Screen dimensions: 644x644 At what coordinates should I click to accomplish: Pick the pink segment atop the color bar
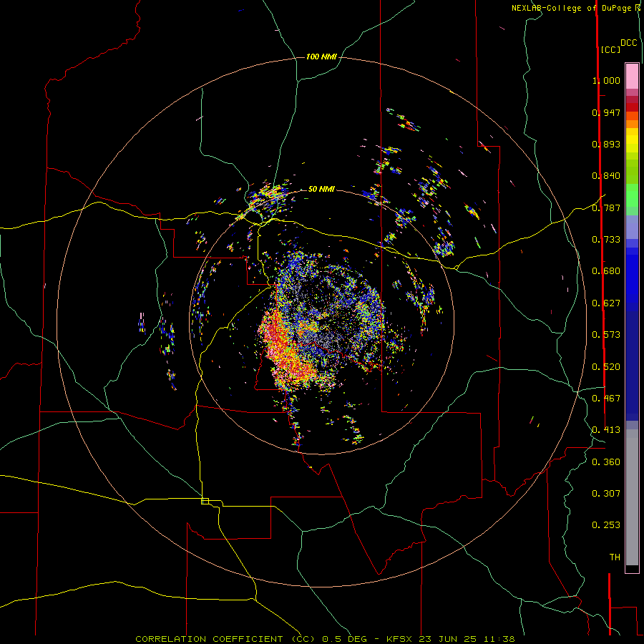pyautogui.click(x=632, y=76)
